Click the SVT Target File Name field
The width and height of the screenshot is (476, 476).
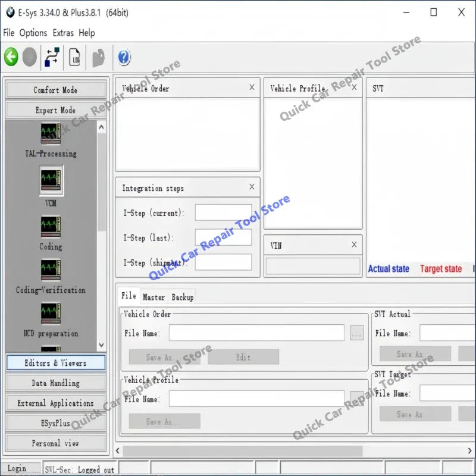pyautogui.click(x=448, y=393)
